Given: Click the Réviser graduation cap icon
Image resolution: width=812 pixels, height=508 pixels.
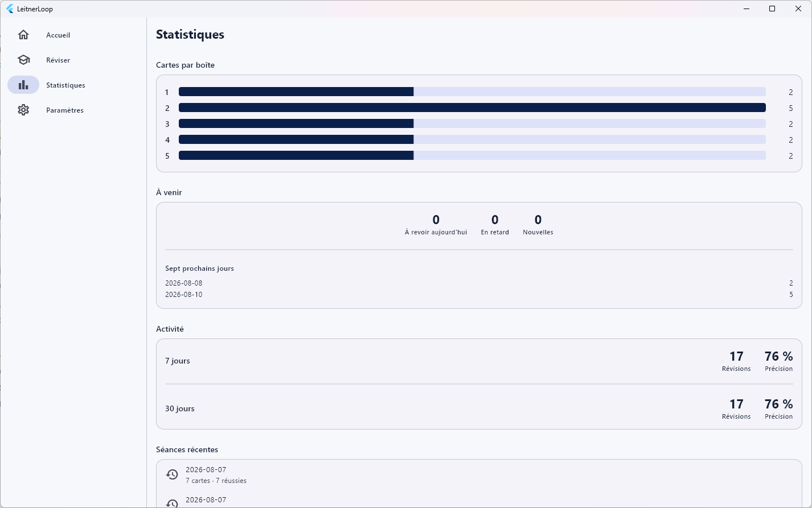Looking at the screenshot, I should tap(23, 60).
